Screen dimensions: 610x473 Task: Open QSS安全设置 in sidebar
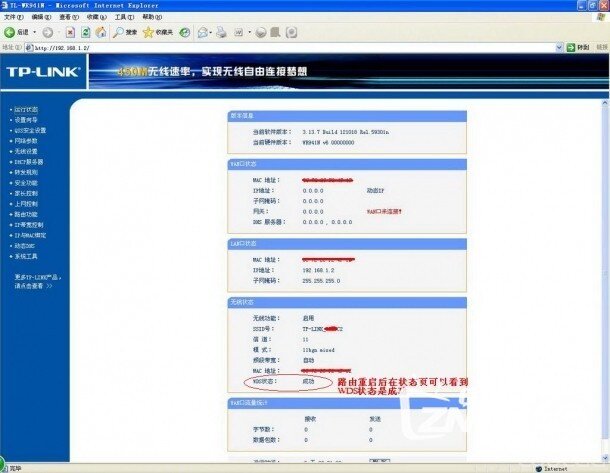point(30,131)
